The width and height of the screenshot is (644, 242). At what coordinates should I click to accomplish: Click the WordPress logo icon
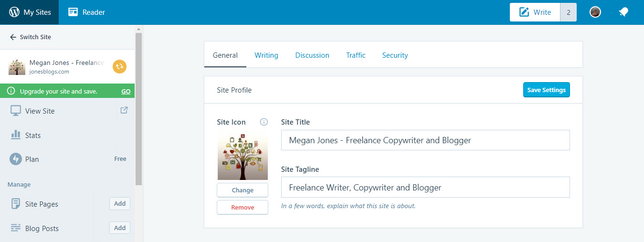(14, 12)
